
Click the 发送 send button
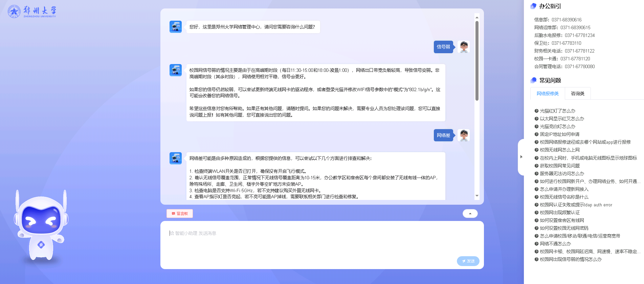pos(468,261)
